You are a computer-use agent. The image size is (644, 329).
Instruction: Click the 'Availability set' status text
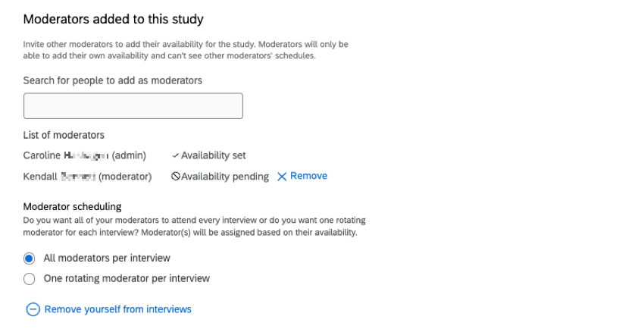coord(214,155)
